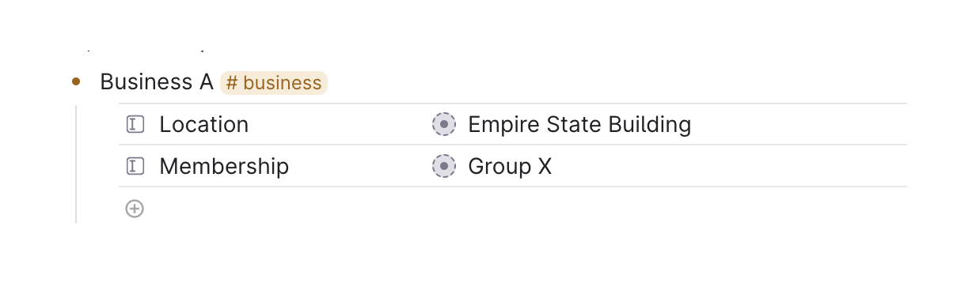
Task: Click the Business A node title
Action: click(157, 81)
